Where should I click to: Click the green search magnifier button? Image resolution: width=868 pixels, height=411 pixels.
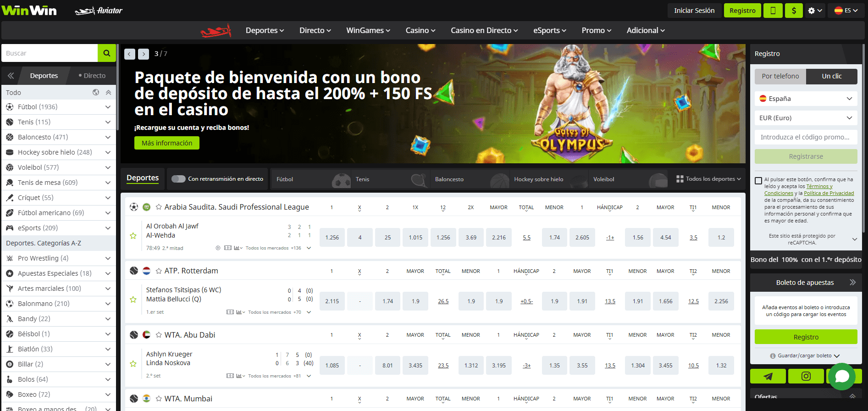point(107,53)
